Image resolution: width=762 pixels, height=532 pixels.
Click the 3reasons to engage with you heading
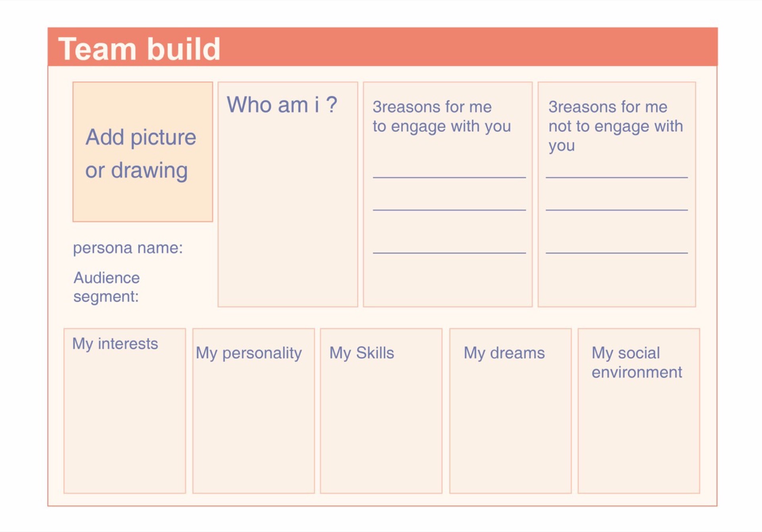[442, 117]
